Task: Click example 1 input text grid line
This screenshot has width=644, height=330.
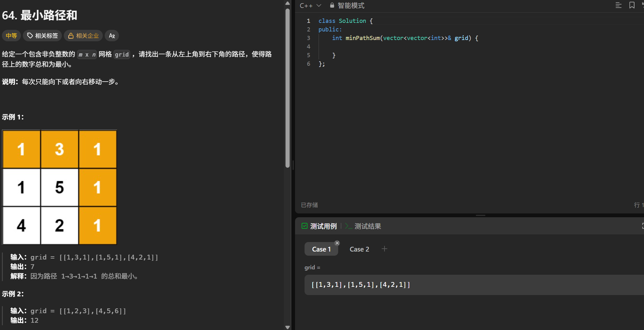Action: point(84,257)
